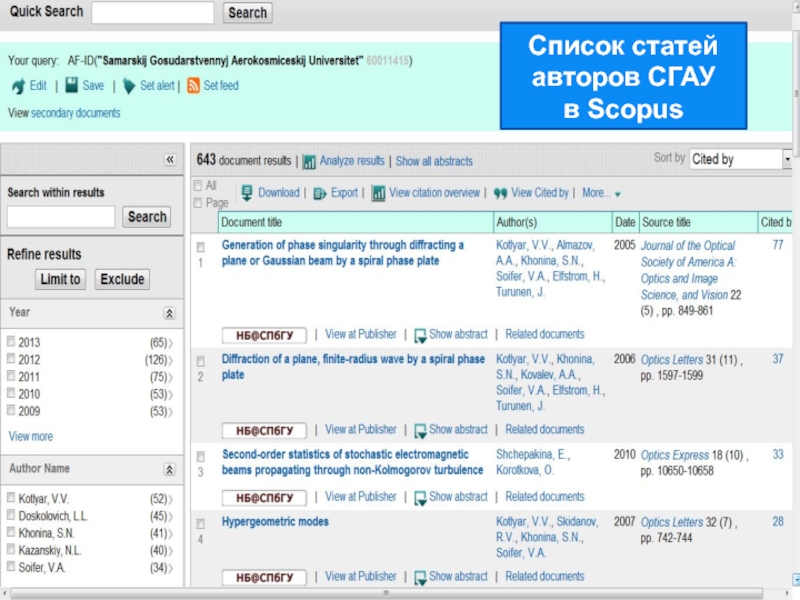800x600 pixels.
Task: Collapse the Year refine section
Action: tap(169, 313)
